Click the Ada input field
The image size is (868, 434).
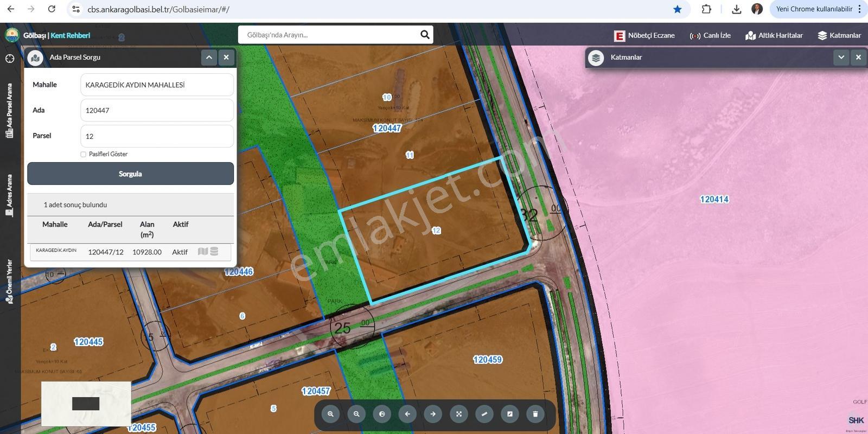coord(157,110)
